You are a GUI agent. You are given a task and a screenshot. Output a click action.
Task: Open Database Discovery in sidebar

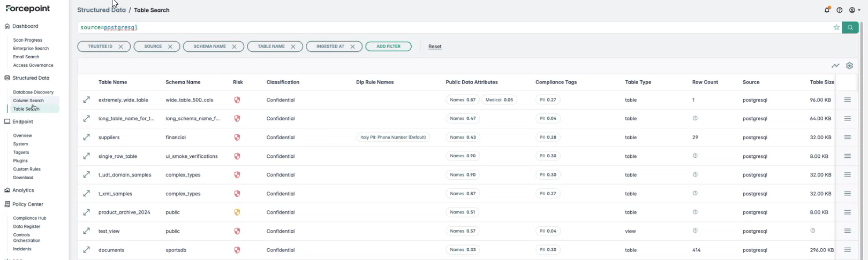33,92
